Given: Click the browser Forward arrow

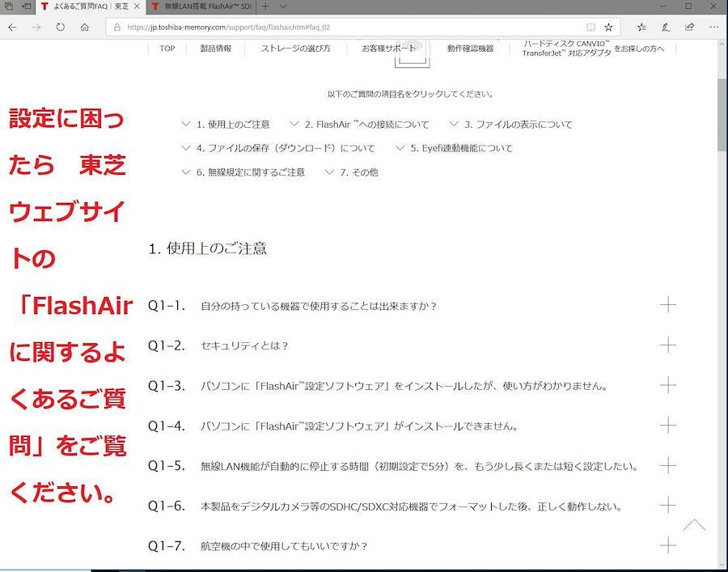Looking at the screenshot, I should tap(36, 28).
